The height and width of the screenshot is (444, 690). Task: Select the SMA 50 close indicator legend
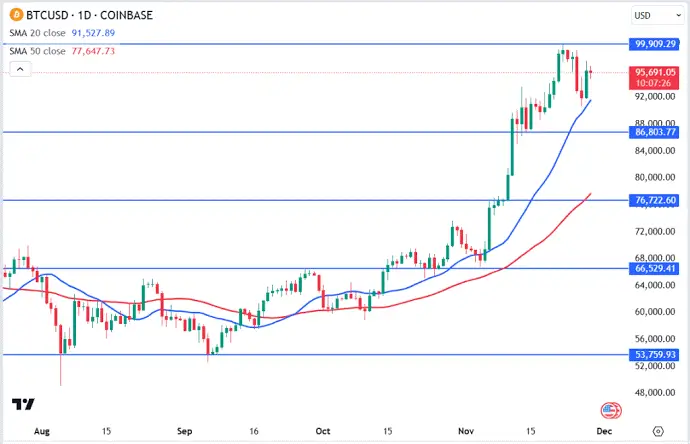tap(35, 50)
